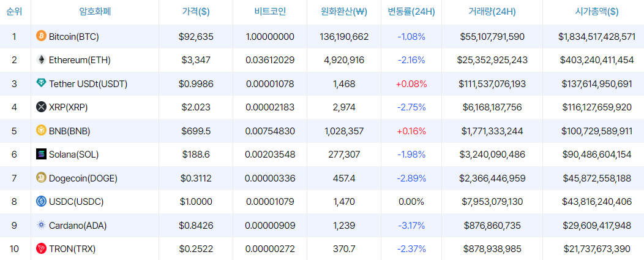Select rank number 10 cell

[x=14, y=249]
